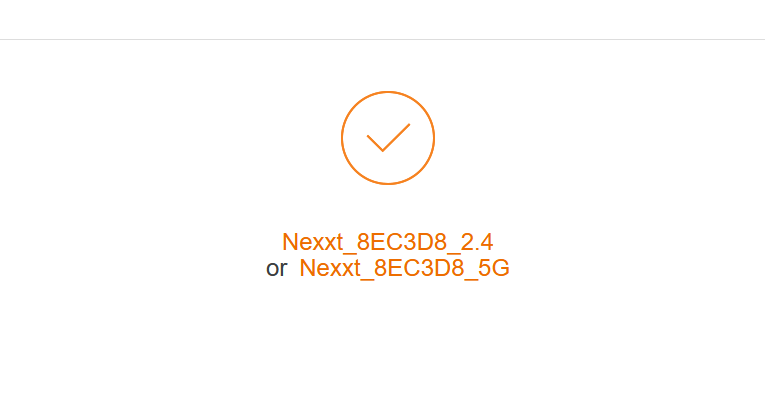Click the '5G' suffix of second SSID

pyautogui.click(x=494, y=268)
